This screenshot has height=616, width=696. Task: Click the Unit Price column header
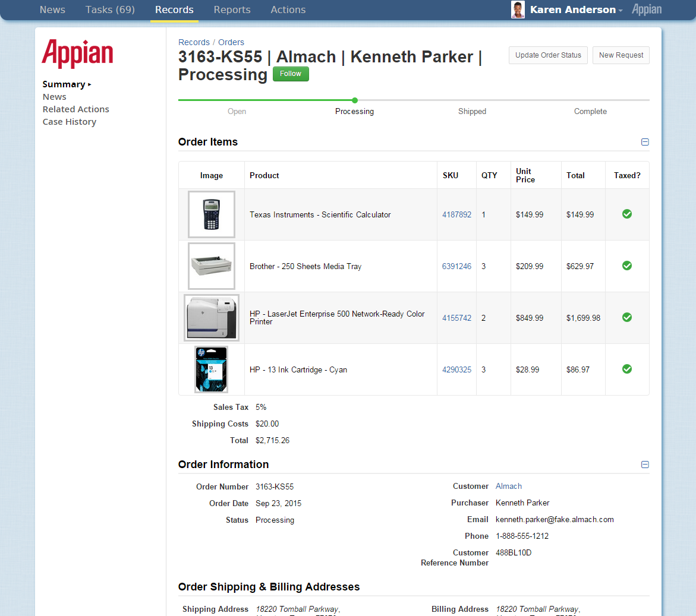(525, 175)
